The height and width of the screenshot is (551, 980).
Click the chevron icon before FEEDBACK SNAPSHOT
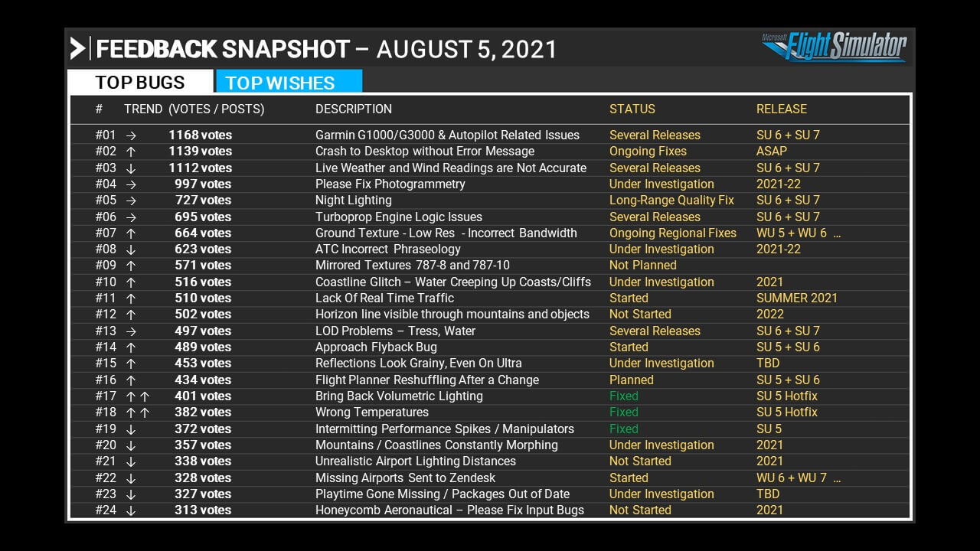[x=77, y=48]
